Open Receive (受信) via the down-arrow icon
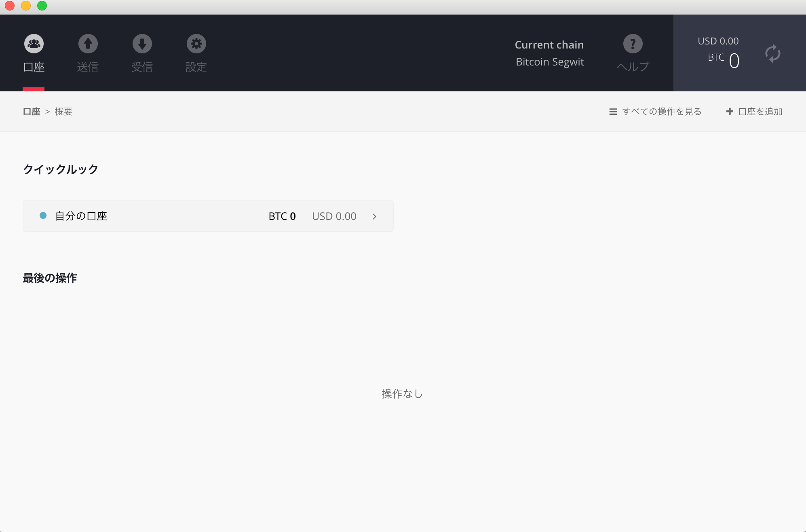 (x=142, y=44)
